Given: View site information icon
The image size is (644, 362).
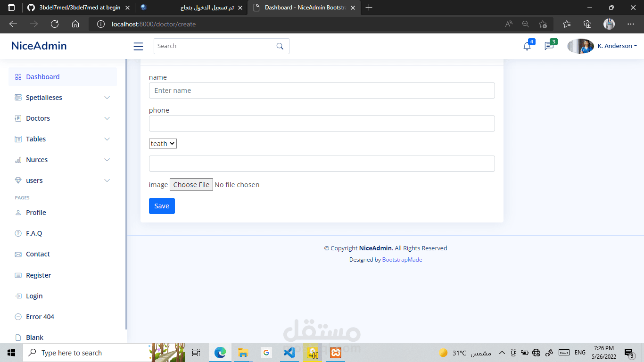Looking at the screenshot, I should point(100,24).
